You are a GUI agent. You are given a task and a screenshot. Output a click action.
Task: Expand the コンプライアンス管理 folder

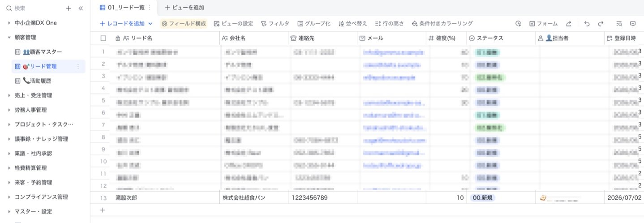click(9, 197)
